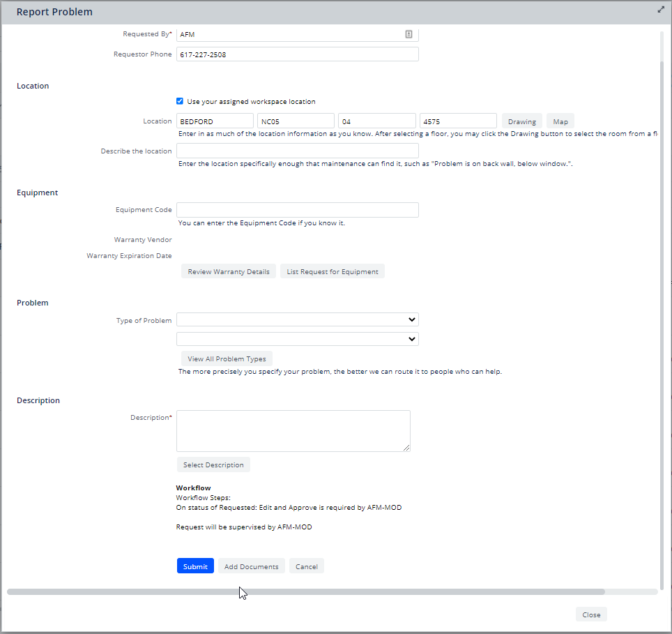Click List Request for Equipment
The image size is (672, 634).
(x=333, y=271)
